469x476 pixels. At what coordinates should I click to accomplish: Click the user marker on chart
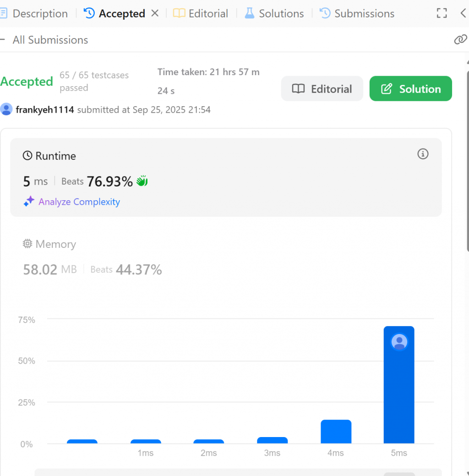point(399,342)
